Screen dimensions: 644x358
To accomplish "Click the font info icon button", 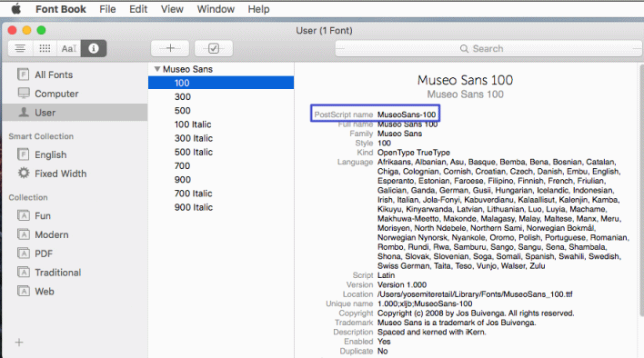I will [94, 48].
